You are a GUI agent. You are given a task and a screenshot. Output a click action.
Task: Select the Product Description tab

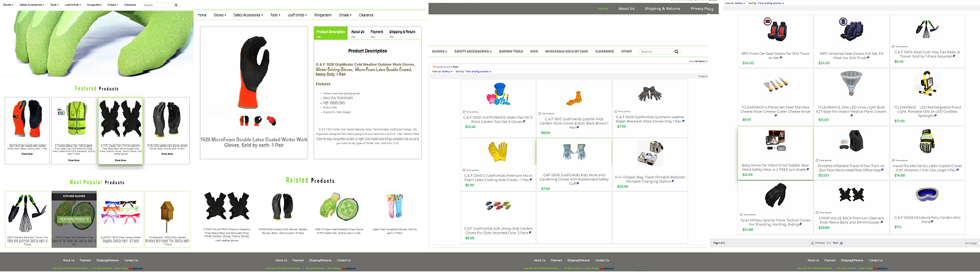pyautogui.click(x=331, y=31)
